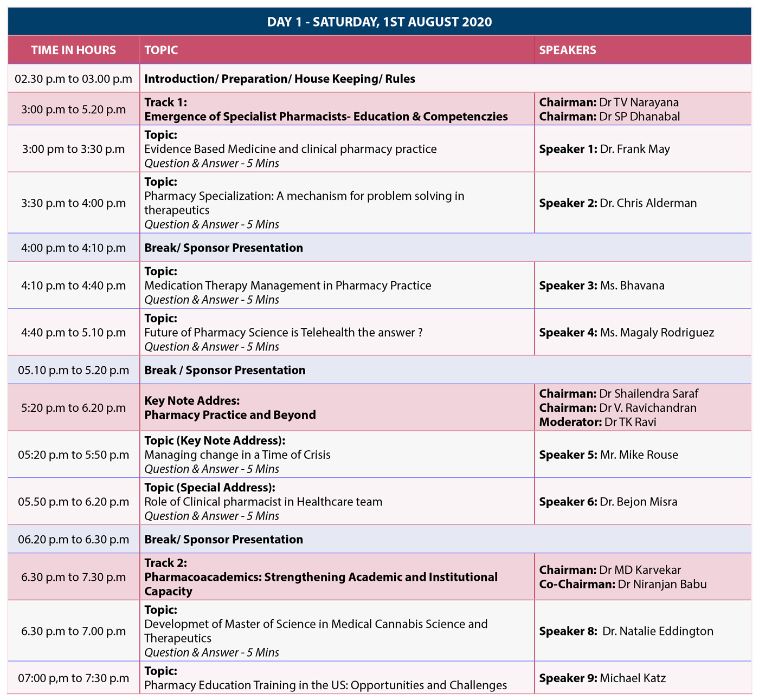The width and height of the screenshot is (759, 700).
Task: Click the 4:00 p.m to 4:10 p.m time cell
Action: (73, 248)
